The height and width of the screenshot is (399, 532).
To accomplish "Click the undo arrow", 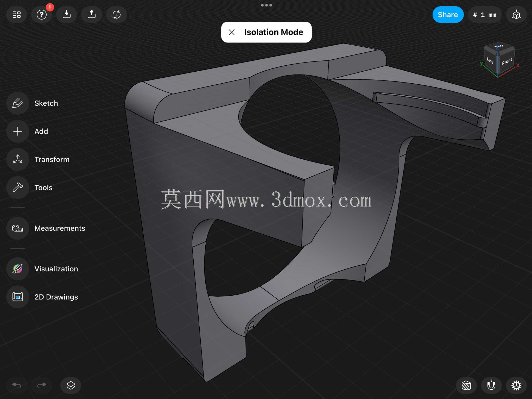I will tap(17, 385).
